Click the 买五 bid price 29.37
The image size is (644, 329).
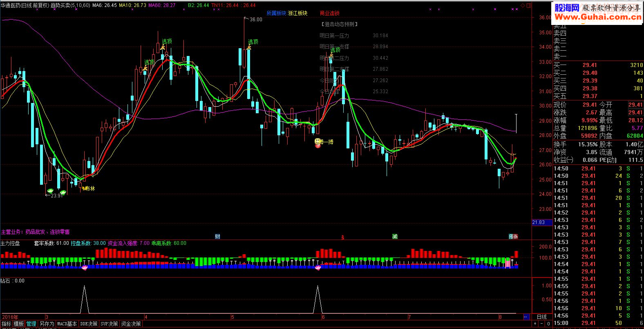590,96
